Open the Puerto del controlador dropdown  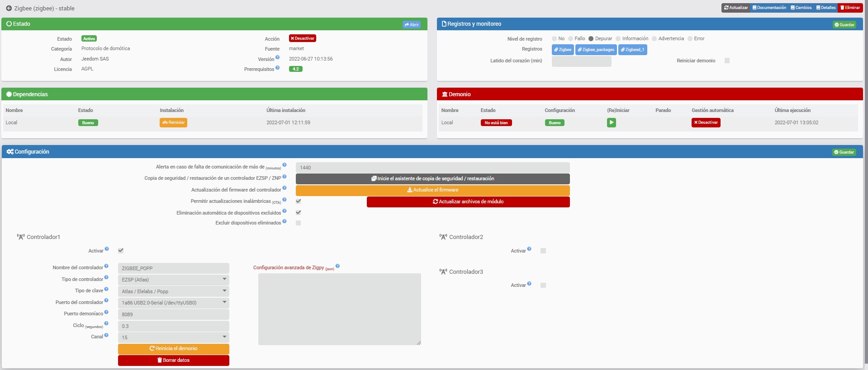coord(174,303)
